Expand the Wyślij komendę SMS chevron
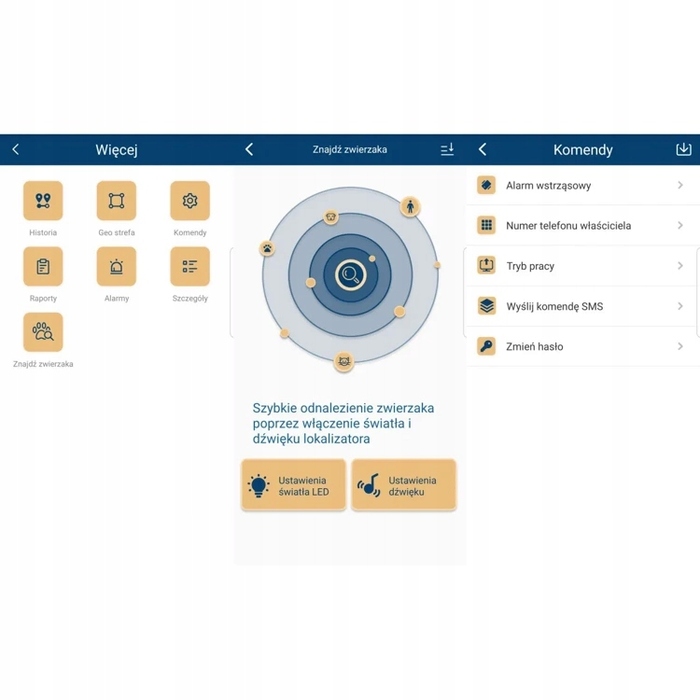Image resolution: width=700 pixels, height=700 pixels. click(680, 306)
